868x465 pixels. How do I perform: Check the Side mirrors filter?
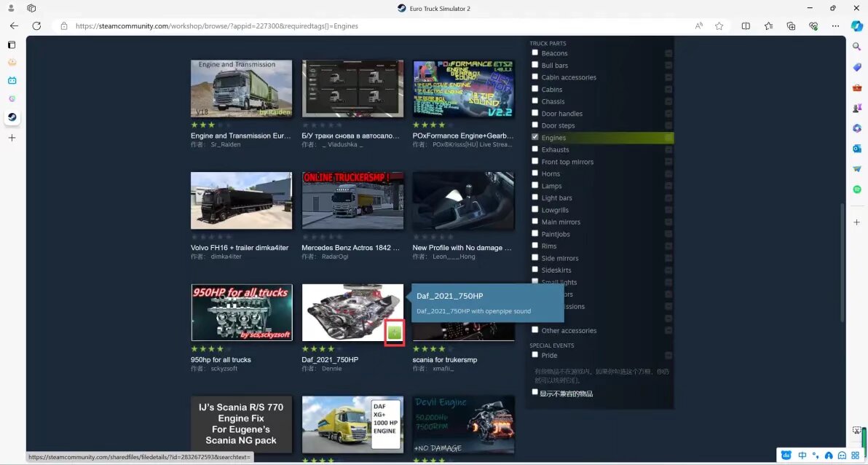tap(534, 258)
